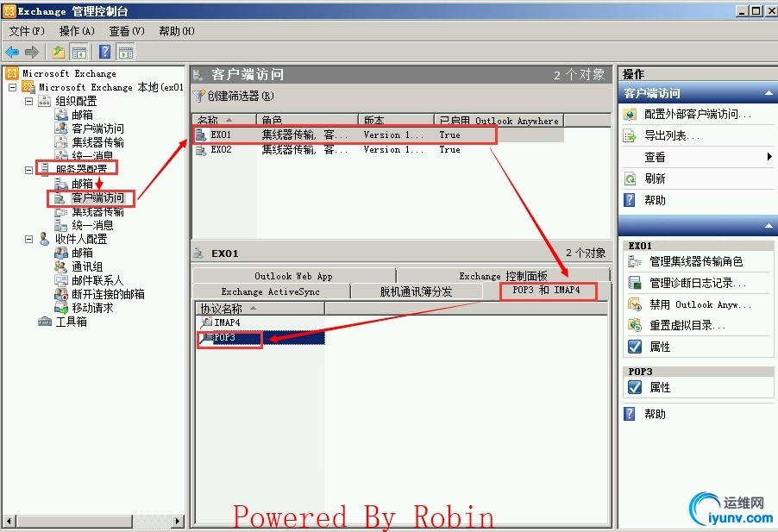Click 禁用 Outlook Anywhere action
778x532 pixels.
click(700, 304)
